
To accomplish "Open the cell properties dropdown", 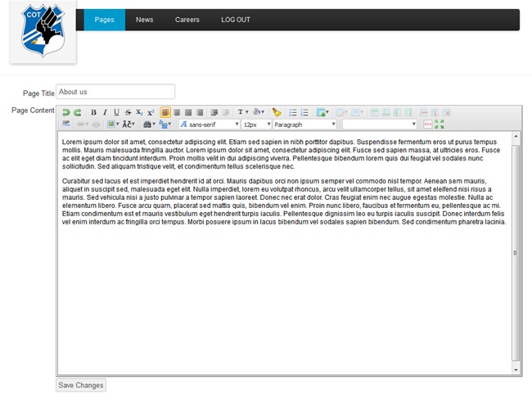I will (358, 112).
